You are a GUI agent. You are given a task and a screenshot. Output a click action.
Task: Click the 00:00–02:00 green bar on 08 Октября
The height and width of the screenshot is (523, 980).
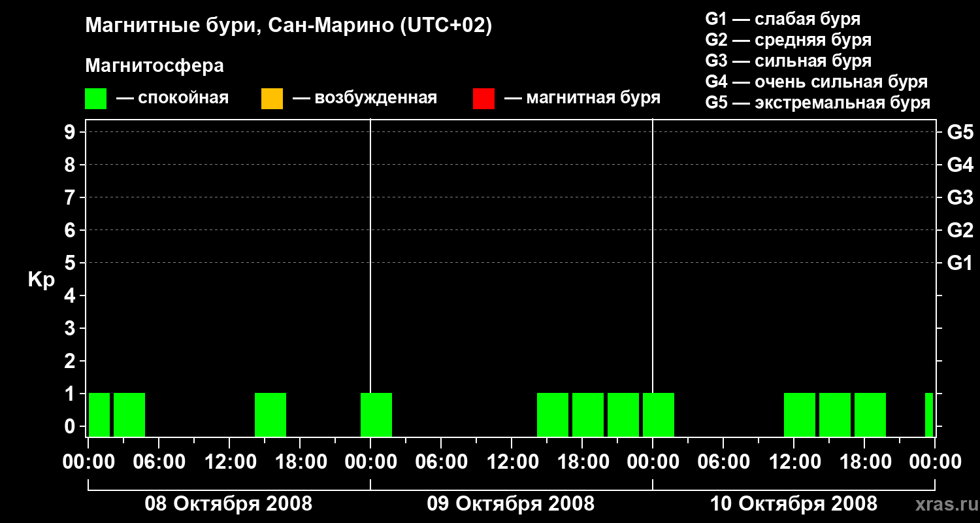[99, 414]
